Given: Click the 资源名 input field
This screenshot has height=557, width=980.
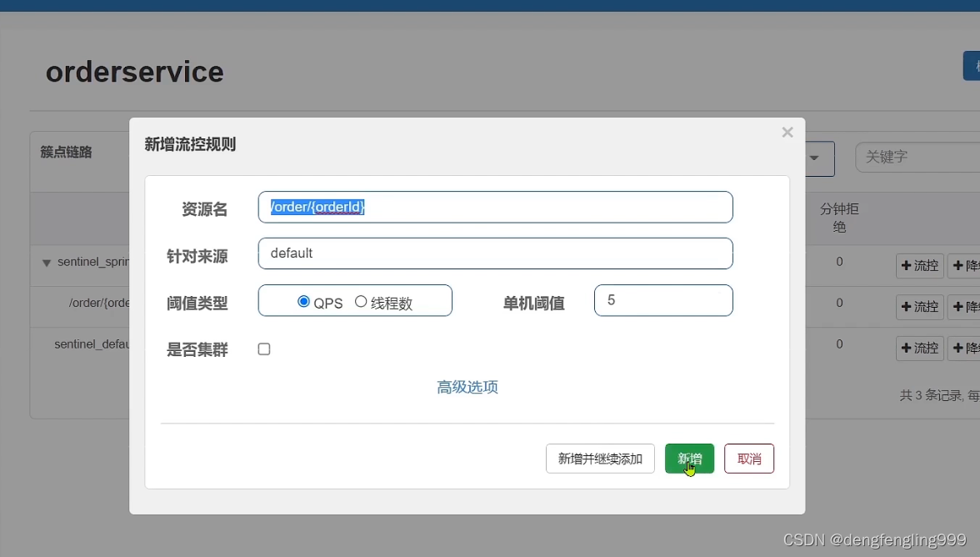Looking at the screenshot, I should pyautogui.click(x=495, y=207).
